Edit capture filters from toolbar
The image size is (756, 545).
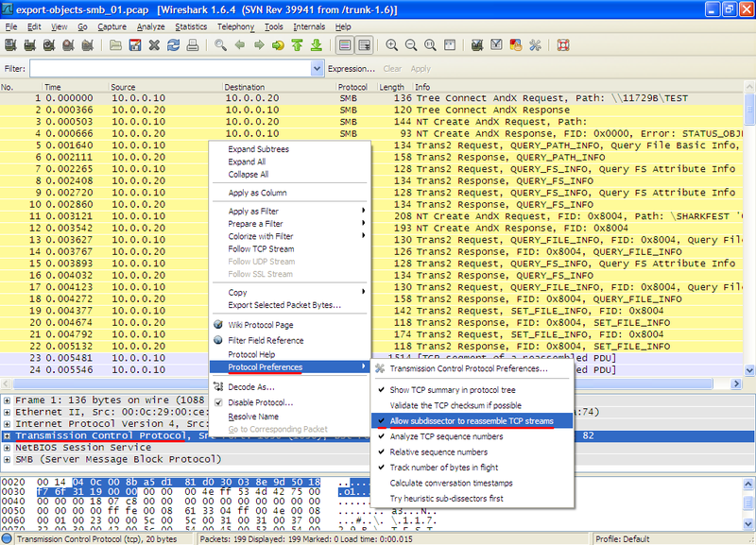[477, 45]
